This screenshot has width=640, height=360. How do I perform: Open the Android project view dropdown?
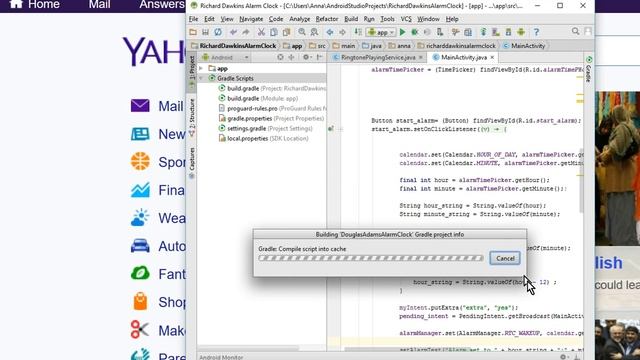224,58
